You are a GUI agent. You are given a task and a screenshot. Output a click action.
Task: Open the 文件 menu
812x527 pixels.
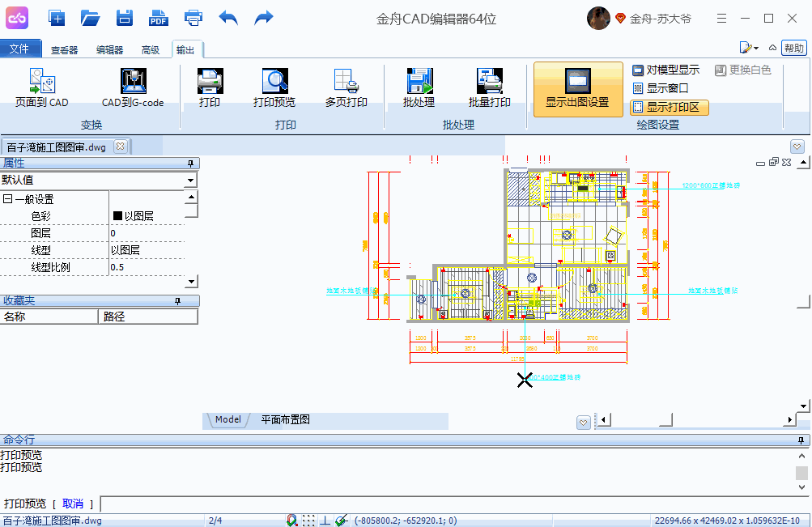20,49
